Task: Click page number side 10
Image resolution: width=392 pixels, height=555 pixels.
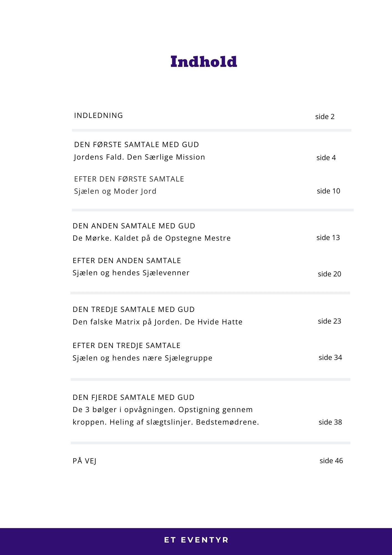Action: (x=328, y=191)
